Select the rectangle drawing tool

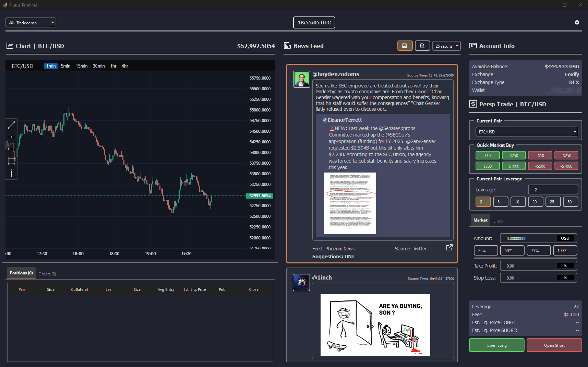(x=11, y=161)
